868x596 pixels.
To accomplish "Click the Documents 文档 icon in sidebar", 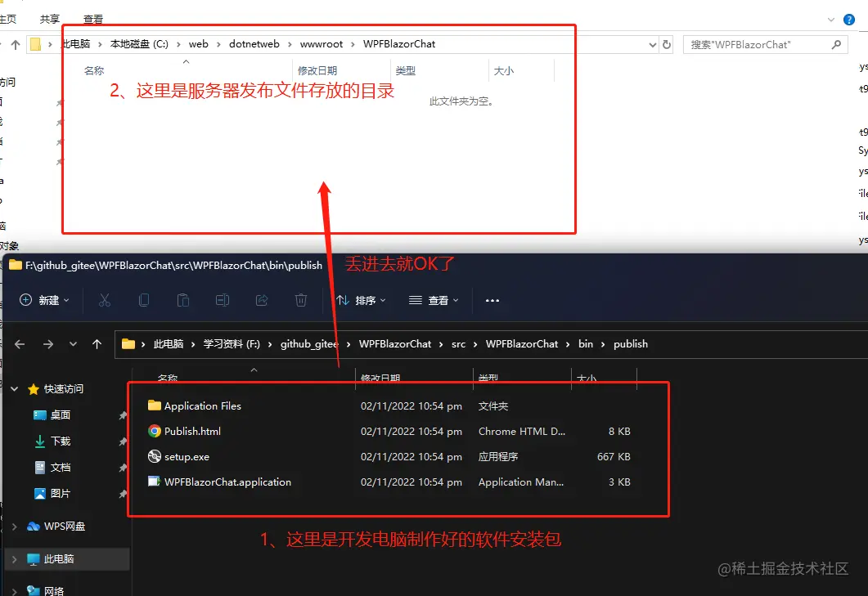I will pyautogui.click(x=40, y=468).
